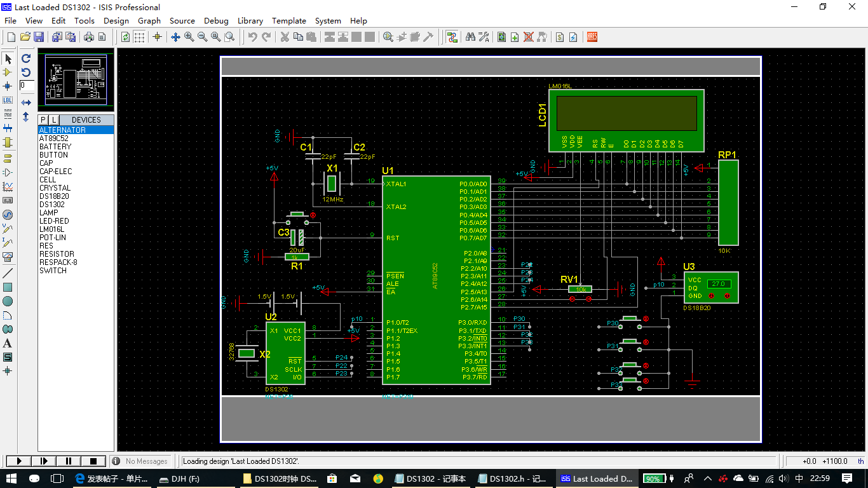
Task: Choose the Wire Label LBL tool
Action: coord(8,100)
